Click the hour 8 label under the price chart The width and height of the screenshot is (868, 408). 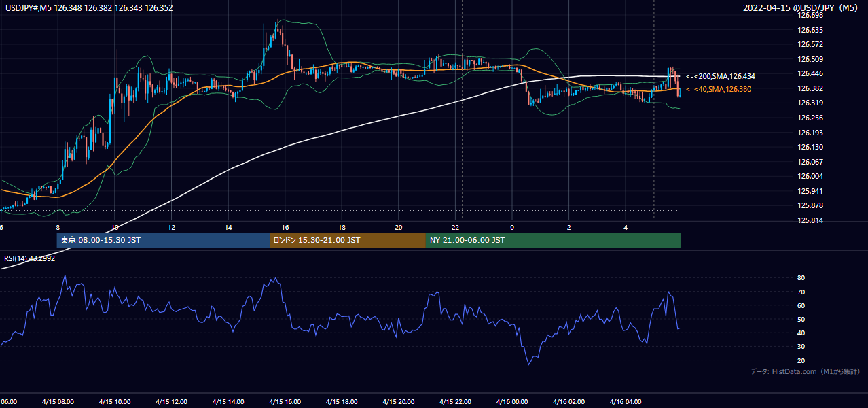(x=58, y=228)
